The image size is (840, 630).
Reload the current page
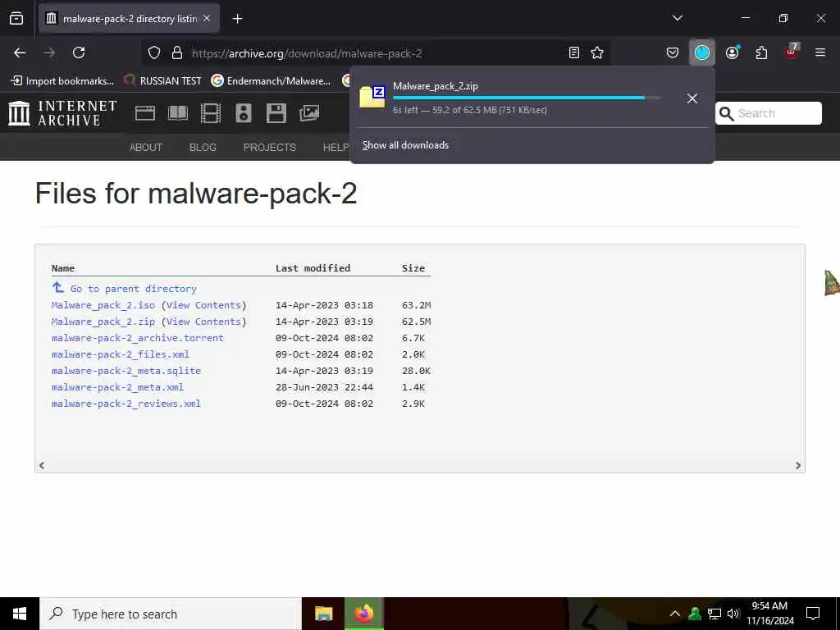79,52
